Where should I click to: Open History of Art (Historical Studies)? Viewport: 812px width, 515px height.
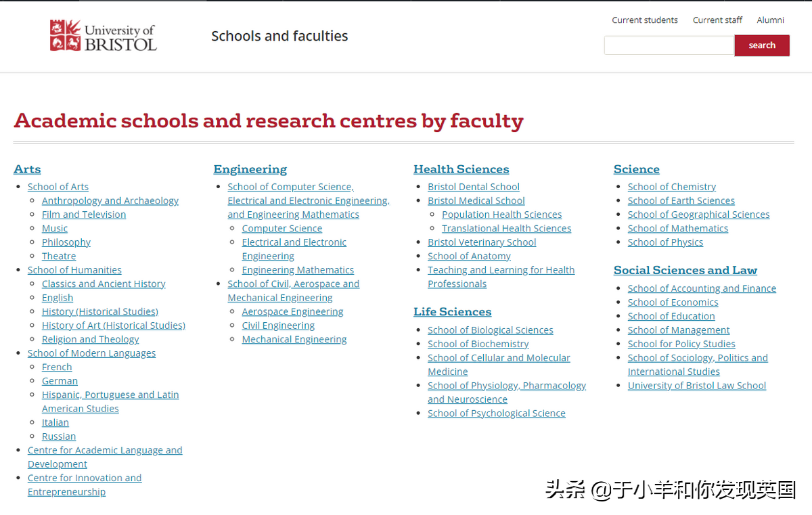[x=114, y=326]
